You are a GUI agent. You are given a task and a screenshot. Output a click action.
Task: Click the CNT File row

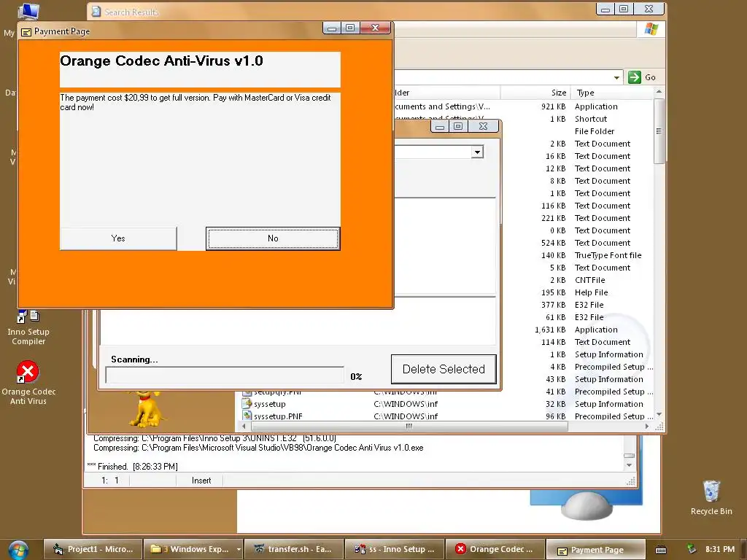click(578, 280)
